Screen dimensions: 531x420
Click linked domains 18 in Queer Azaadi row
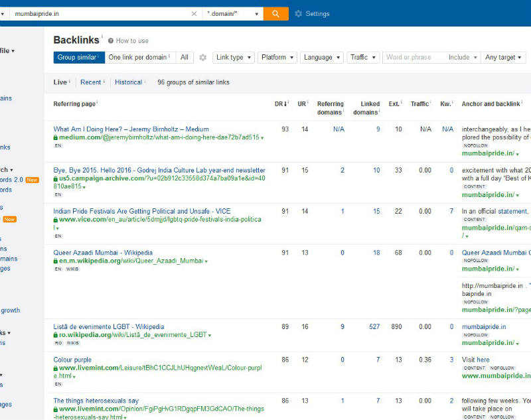[376, 253]
